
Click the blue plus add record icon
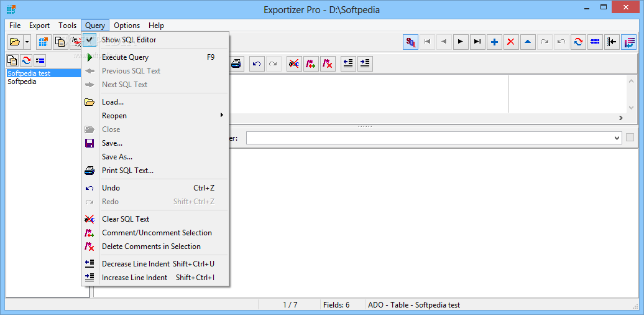(495, 42)
